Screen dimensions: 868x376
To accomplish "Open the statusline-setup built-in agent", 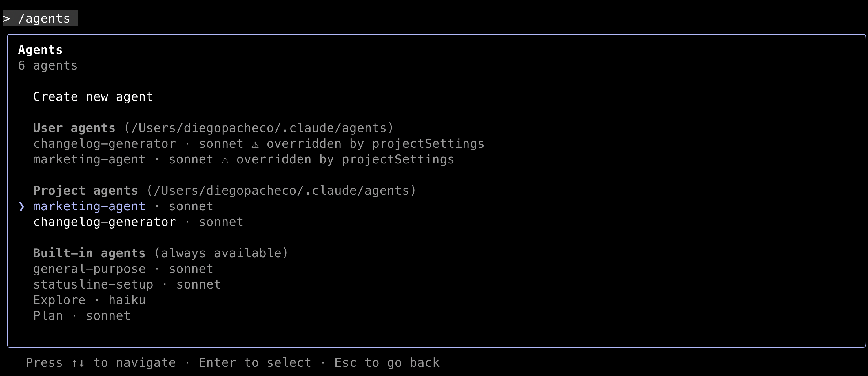I will click(x=93, y=285).
